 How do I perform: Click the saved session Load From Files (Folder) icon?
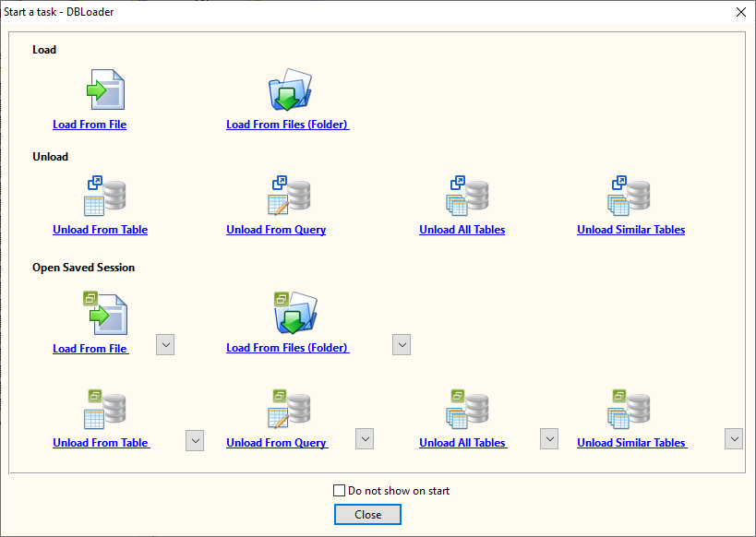click(x=295, y=313)
